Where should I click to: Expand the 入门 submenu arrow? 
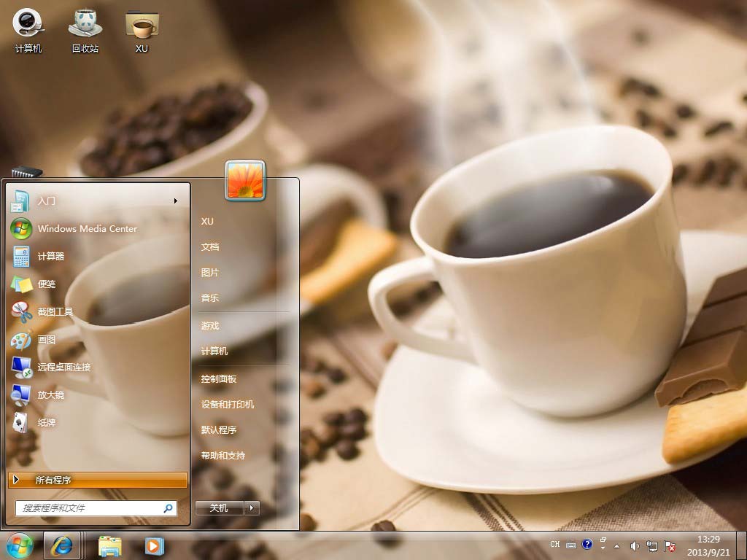click(175, 201)
